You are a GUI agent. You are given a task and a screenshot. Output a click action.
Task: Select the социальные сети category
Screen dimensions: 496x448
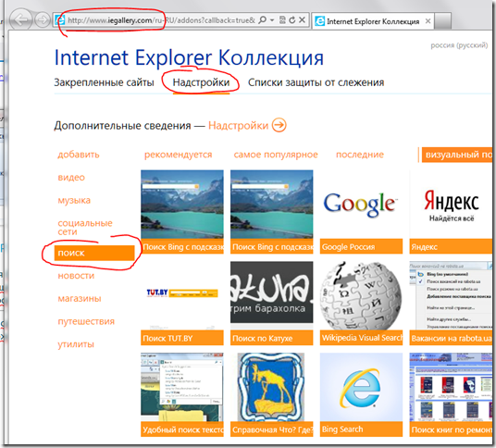pos(85,227)
